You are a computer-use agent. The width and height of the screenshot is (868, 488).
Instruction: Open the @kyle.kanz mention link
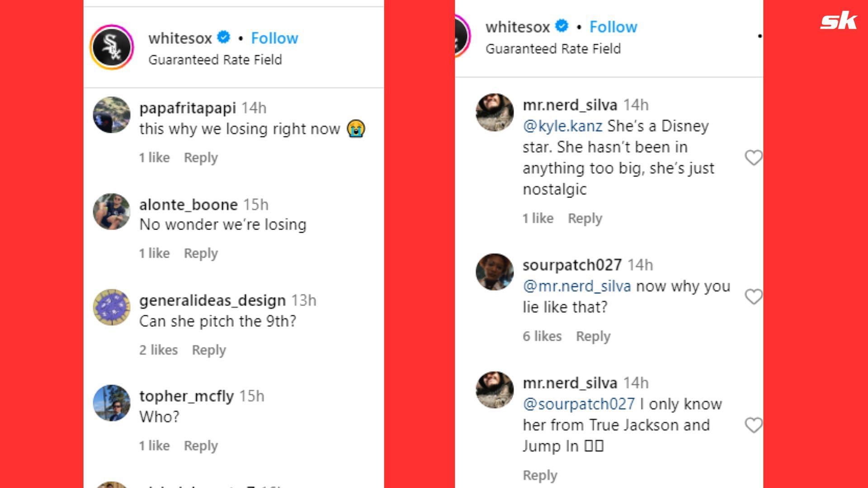[x=562, y=126]
